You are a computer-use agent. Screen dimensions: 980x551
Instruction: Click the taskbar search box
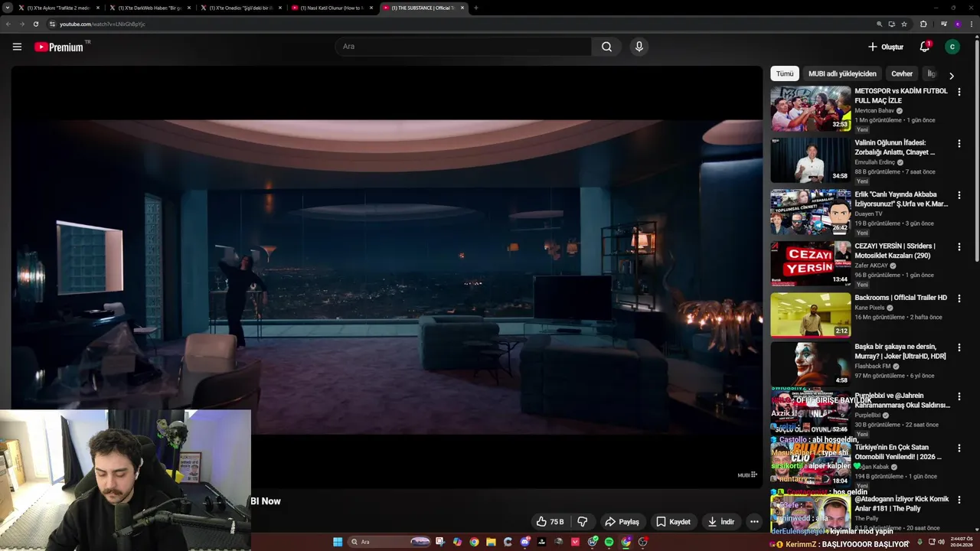[x=389, y=542]
